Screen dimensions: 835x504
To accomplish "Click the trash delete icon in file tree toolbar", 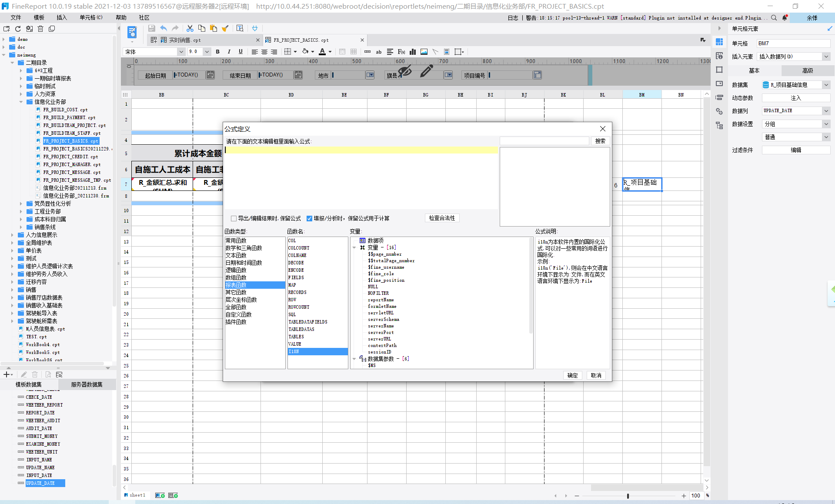I will (40, 29).
